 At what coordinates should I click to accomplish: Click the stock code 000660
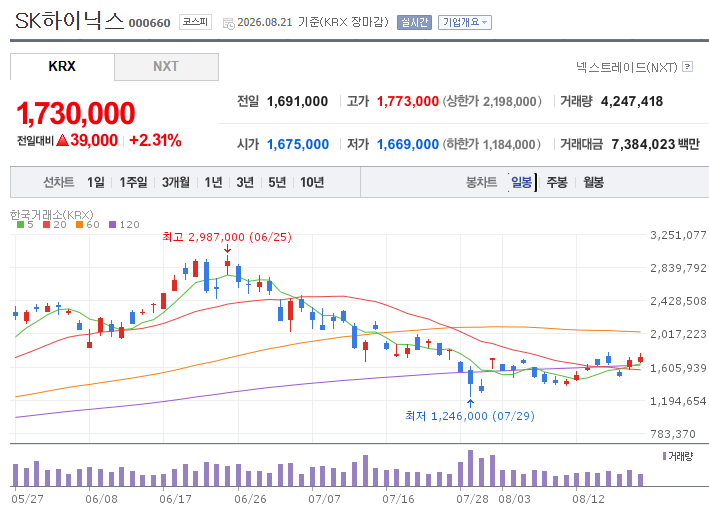(x=149, y=23)
